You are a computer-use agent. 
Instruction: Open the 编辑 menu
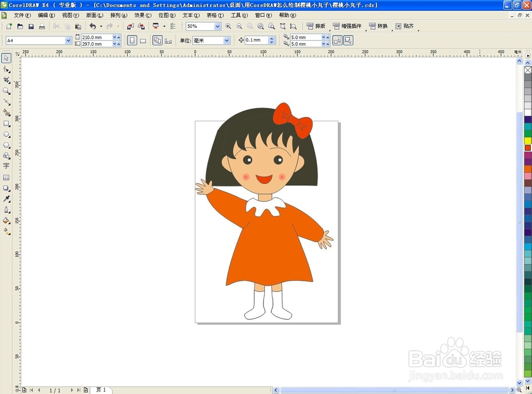(x=46, y=15)
